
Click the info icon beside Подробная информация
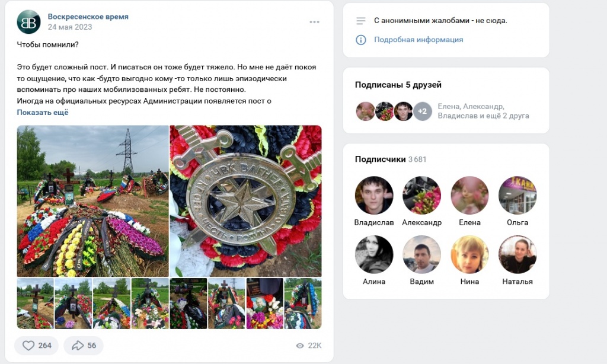[x=361, y=40]
